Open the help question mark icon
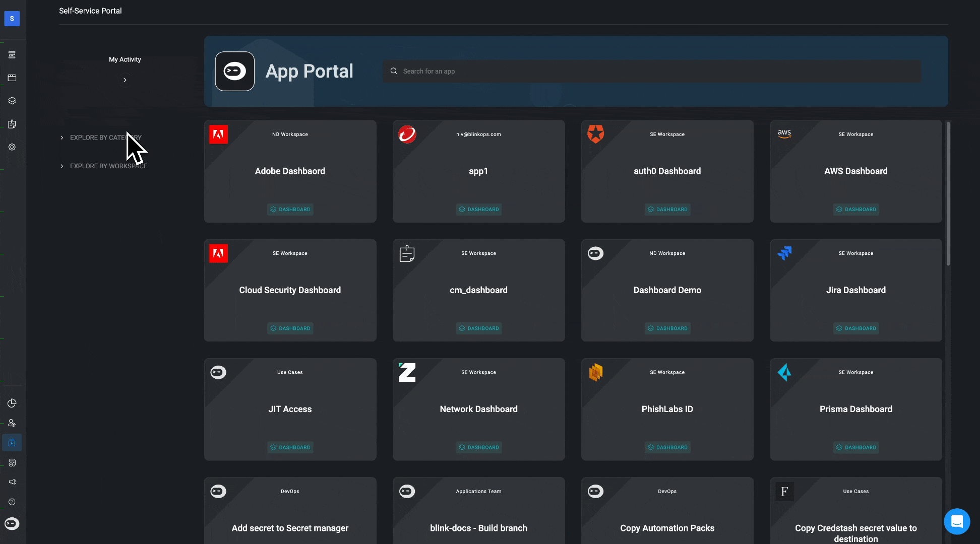The image size is (980, 544). (x=12, y=502)
